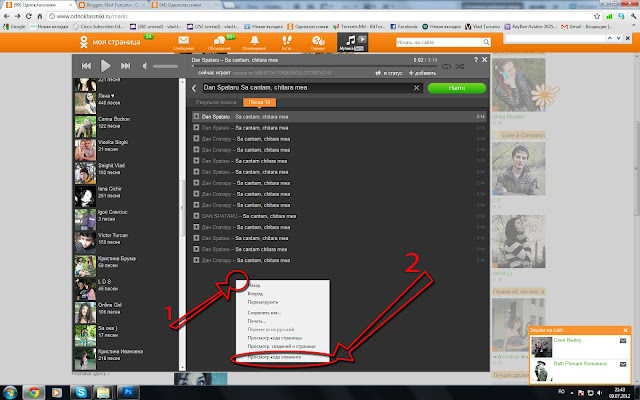Screen dimensions: 640x400
Task: Go to 'моя страница' with the OK logo
Action: [110, 42]
